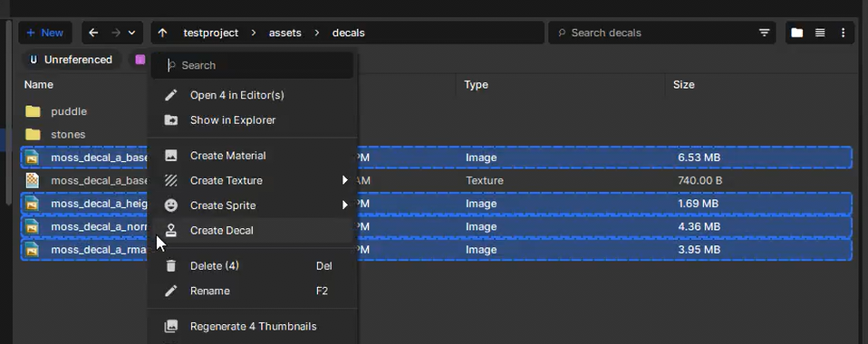The height and width of the screenshot is (344, 868).
Task: Click stones folder icon
Action: [x=34, y=134]
